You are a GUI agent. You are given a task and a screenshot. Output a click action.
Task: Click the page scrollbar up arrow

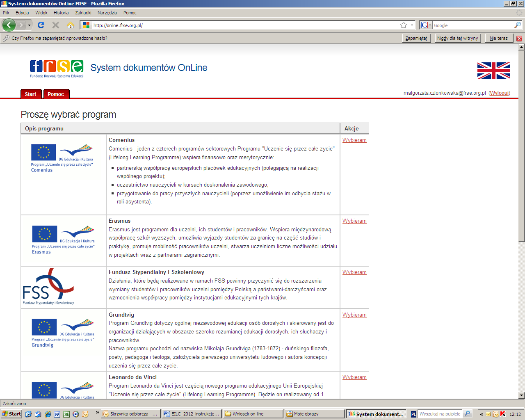pyautogui.click(x=522, y=48)
